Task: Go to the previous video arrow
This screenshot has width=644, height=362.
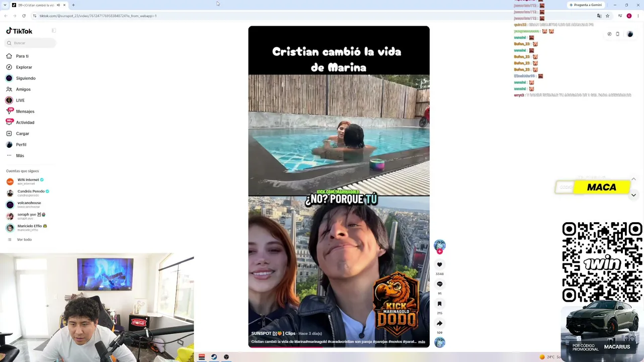Action: [633, 179]
